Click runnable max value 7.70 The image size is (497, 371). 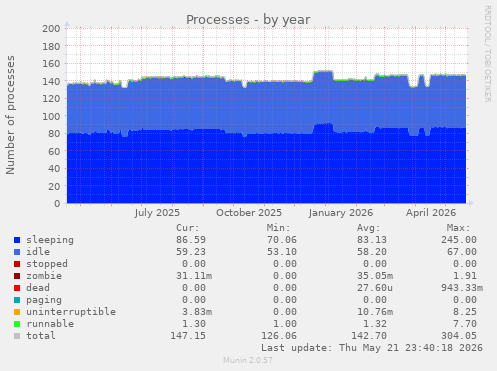coord(465,324)
